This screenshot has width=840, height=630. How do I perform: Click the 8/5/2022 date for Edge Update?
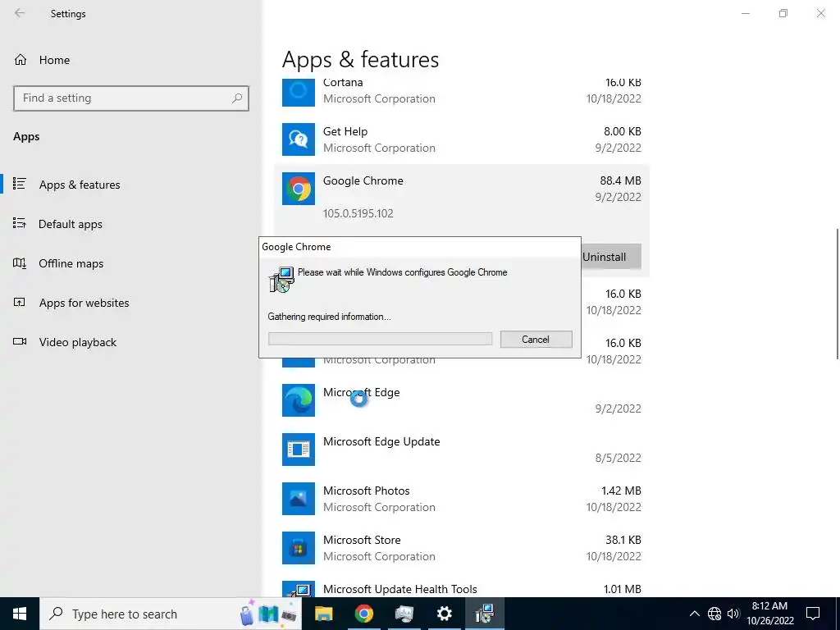tap(619, 458)
